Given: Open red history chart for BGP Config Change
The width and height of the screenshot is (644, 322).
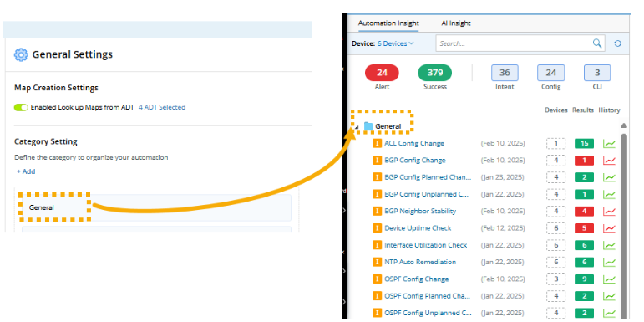Looking at the screenshot, I should point(609,161).
